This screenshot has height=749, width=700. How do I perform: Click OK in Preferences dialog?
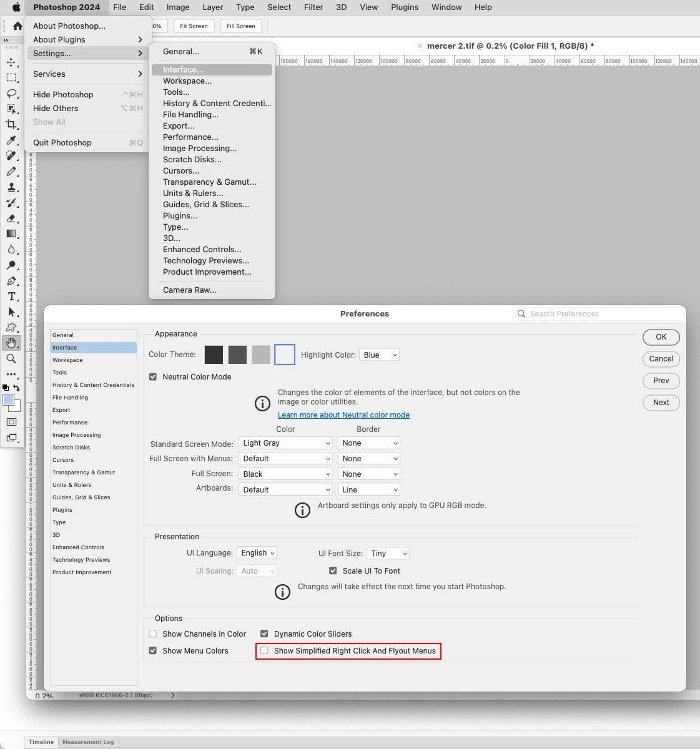click(661, 337)
